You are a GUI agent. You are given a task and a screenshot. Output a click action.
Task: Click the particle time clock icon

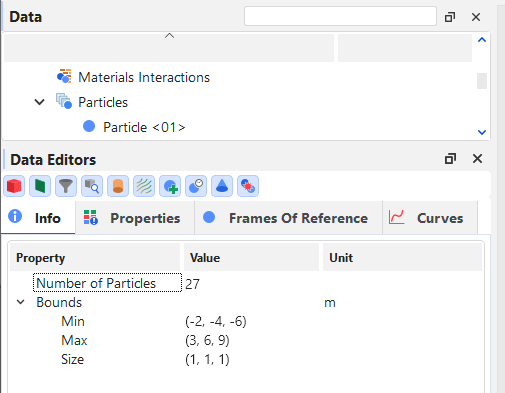pyautogui.click(x=196, y=186)
